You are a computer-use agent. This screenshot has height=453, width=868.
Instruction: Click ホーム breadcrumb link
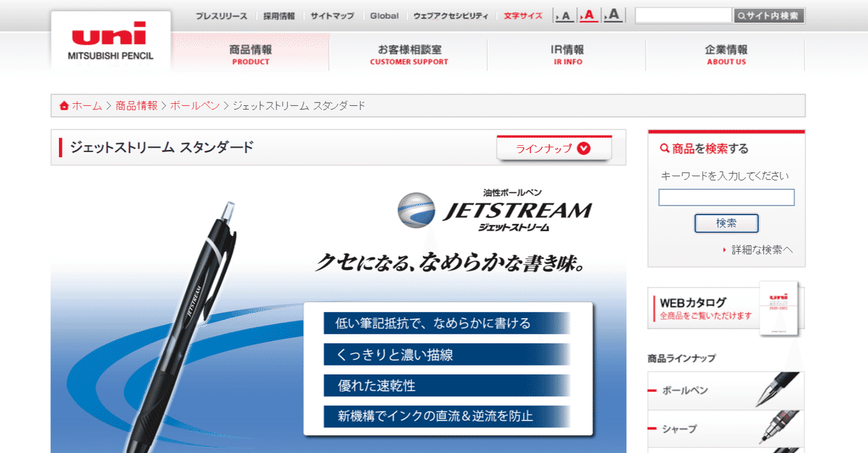pyautogui.click(x=87, y=106)
